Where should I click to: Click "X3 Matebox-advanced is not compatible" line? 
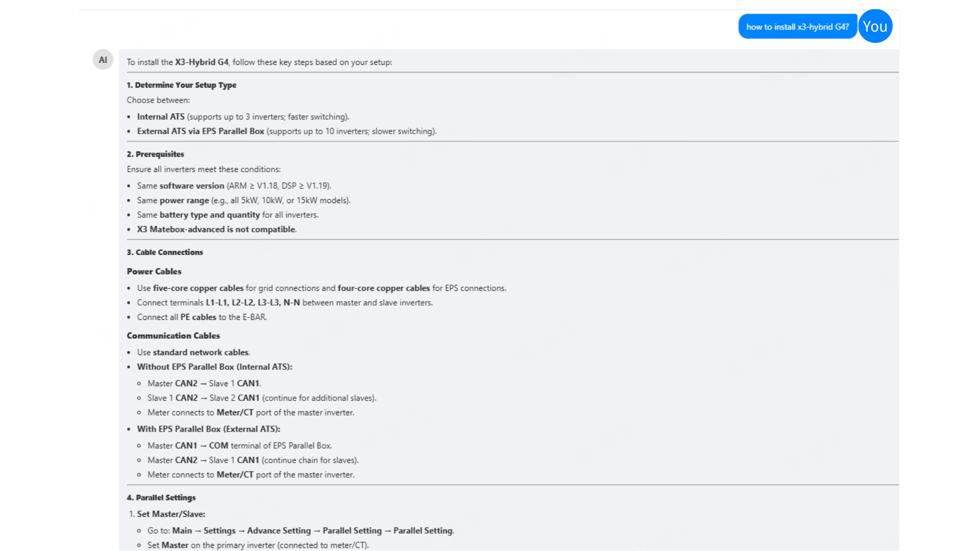point(216,230)
